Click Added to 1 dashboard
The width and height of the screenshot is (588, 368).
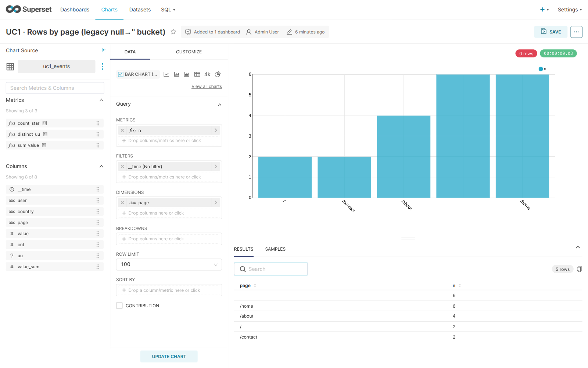pos(213,32)
